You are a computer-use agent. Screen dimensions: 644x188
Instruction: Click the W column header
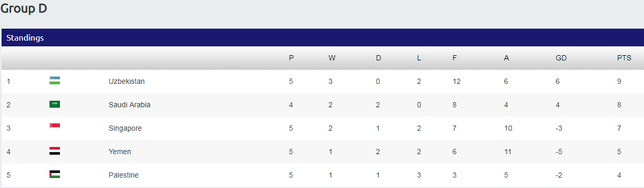tap(332, 58)
